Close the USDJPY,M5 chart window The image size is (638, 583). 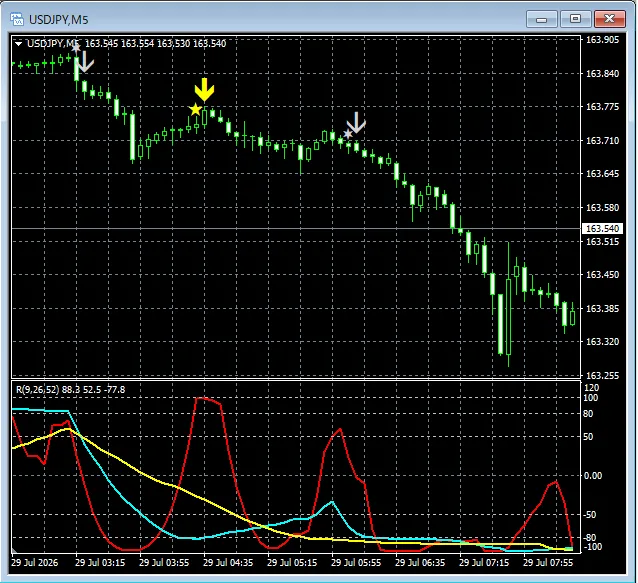pyautogui.click(x=610, y=19)
